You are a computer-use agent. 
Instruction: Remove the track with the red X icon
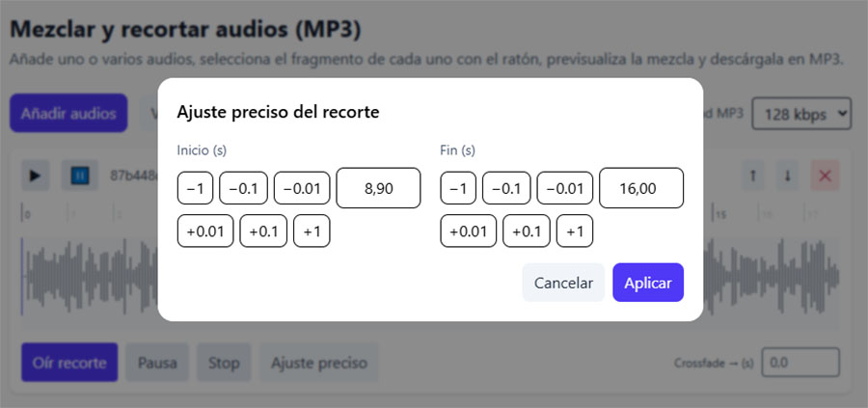click(825, 176)
